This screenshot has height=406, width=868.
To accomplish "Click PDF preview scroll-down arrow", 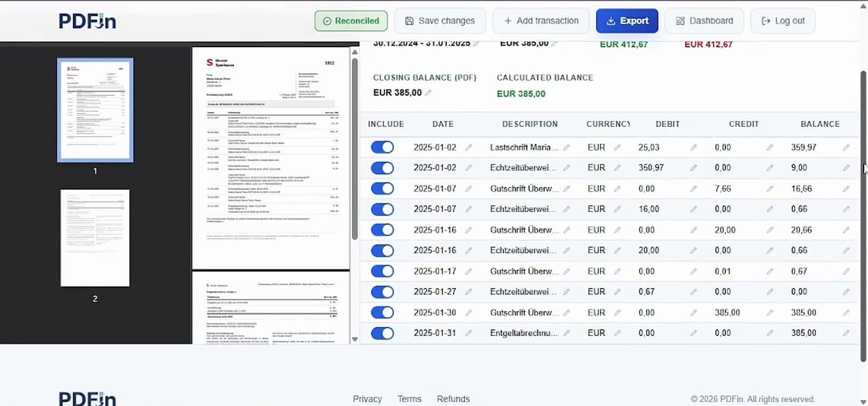I will [355, 339].
